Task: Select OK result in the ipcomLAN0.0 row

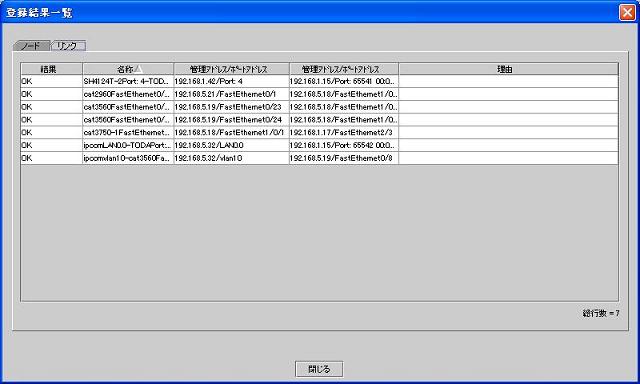Action: 51,145
